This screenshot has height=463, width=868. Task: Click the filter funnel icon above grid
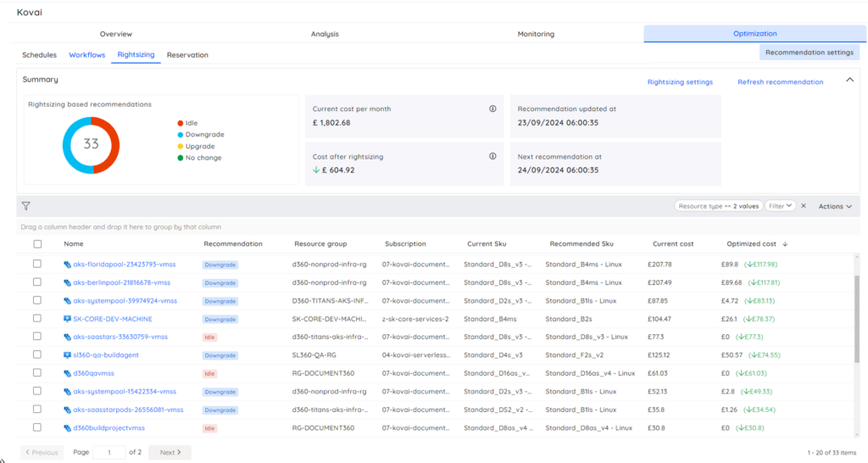(x=25, y=206)
